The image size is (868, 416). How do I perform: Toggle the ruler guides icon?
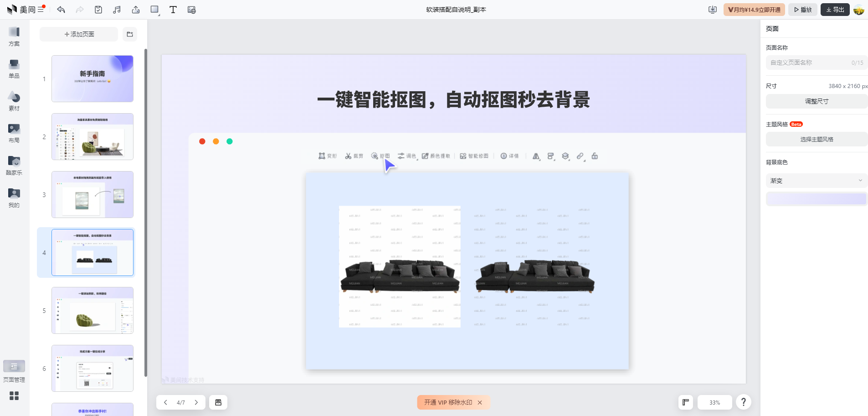pos(686,402)
